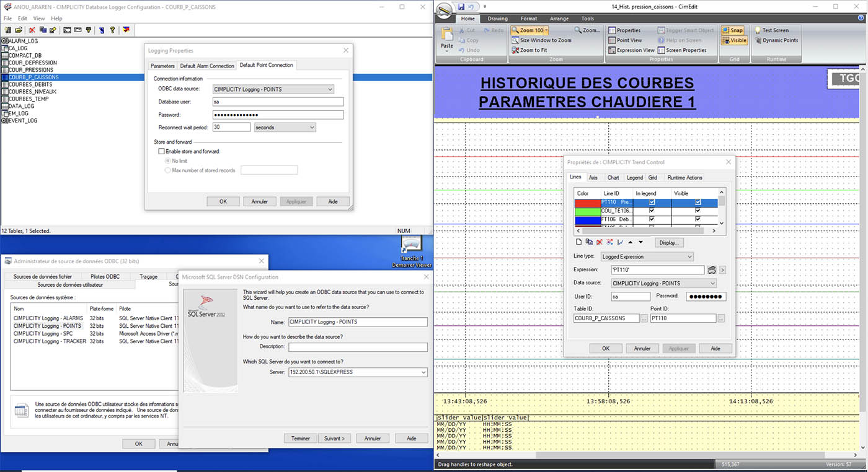Enable store and forward checkbox
The image size is (868, 472).
pos(162,151)
